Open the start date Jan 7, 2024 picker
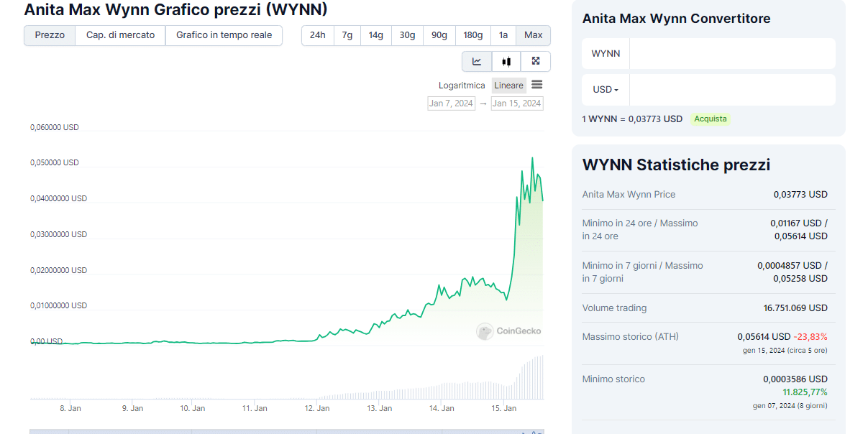The image size is (868, 434). point(451,103)
